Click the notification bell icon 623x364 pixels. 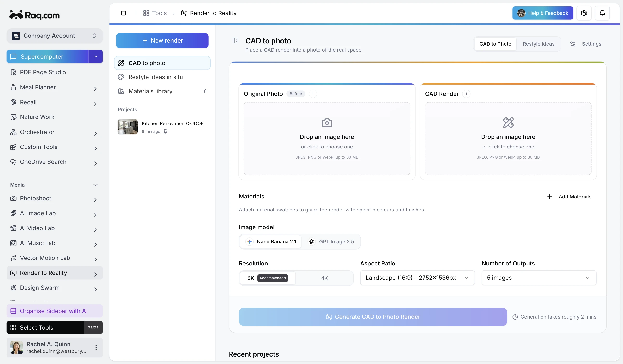602,13
